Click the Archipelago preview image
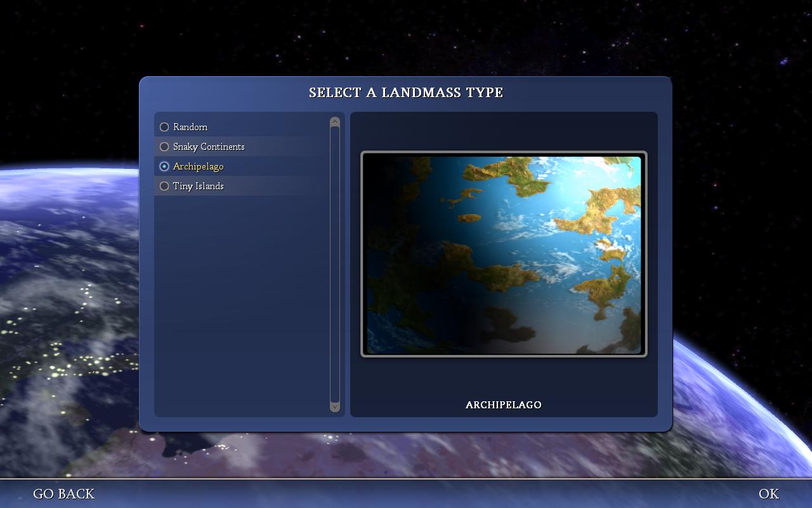The width and height of the screenshot is (812, 508). click(x=504, y=254)
